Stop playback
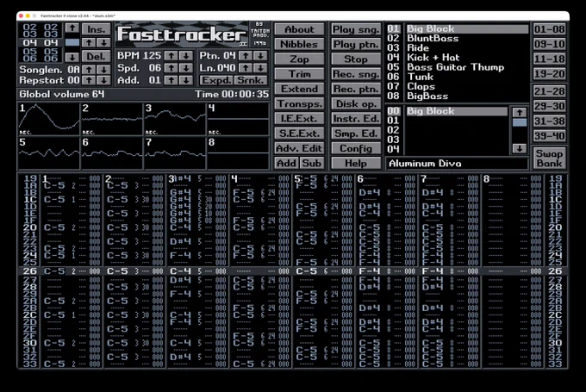Viewport: 586px width, 392px height. click(356, 59)
